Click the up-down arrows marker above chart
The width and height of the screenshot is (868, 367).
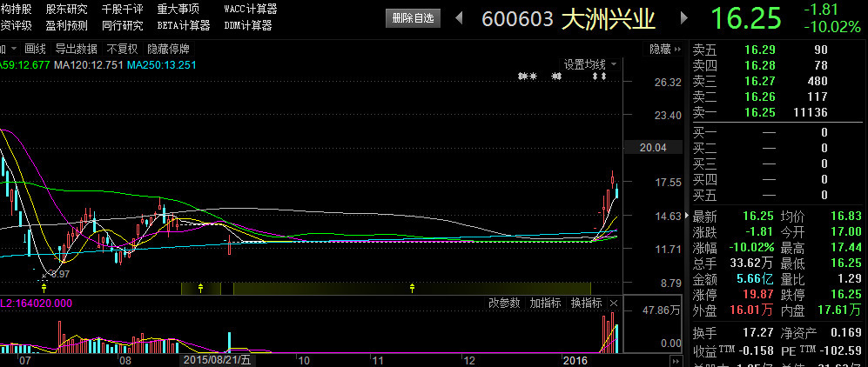click(599, 77)
